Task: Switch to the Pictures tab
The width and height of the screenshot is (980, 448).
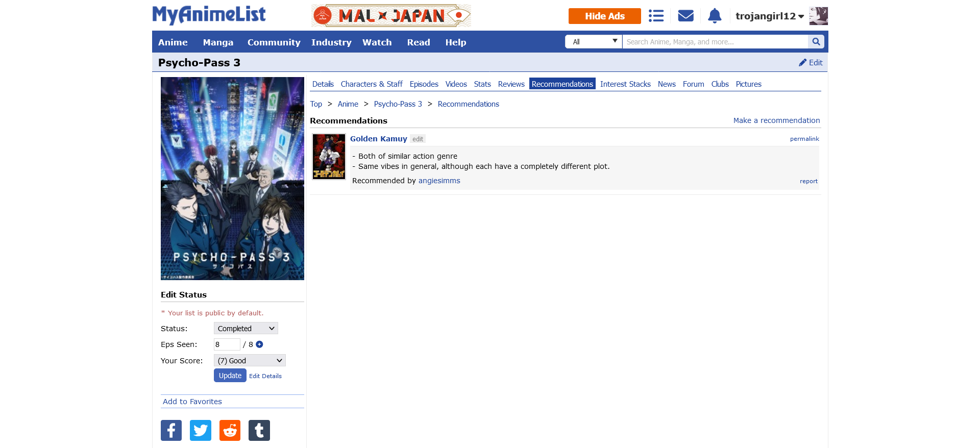Action: point(749,84)
